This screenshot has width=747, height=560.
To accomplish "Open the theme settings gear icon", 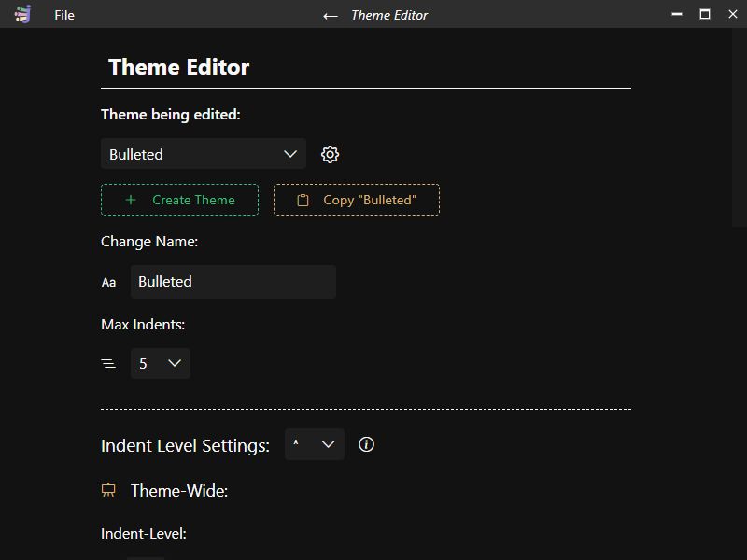I will [330, 153].
